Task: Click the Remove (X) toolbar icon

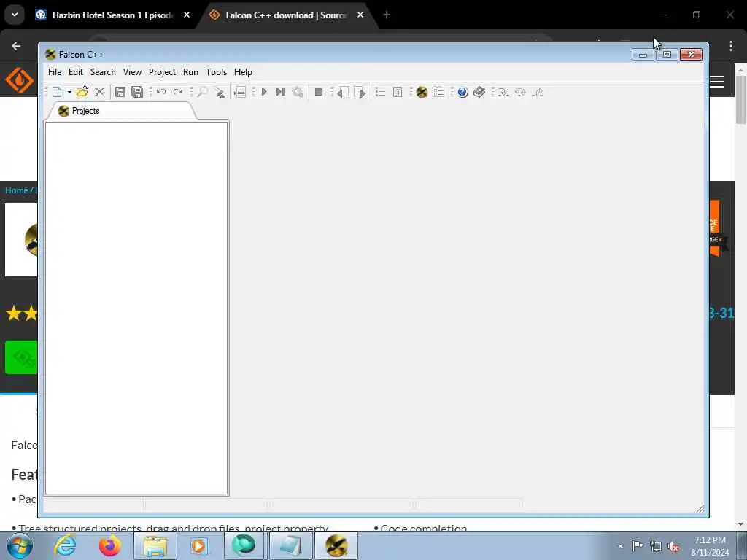Action: click(99, 92)
